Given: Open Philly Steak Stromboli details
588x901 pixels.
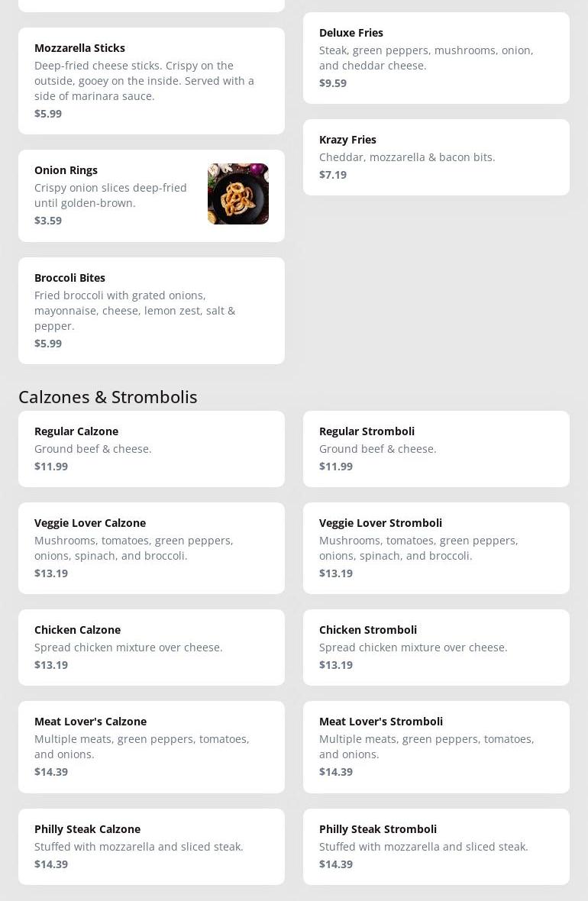Looking at the screenshot, I should coord(436,847).
